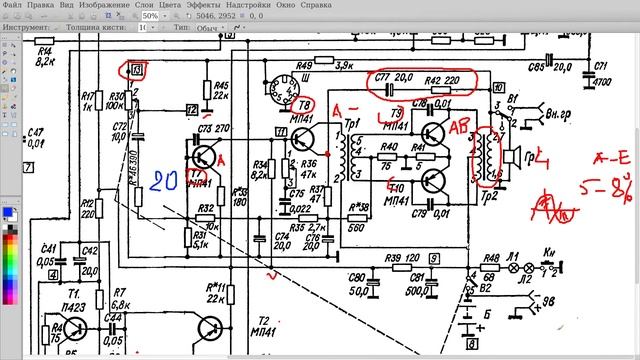This screenshot has height=360, width=640.
Task: Click the blue primary color swatch
Action: [x=7, y=212]
